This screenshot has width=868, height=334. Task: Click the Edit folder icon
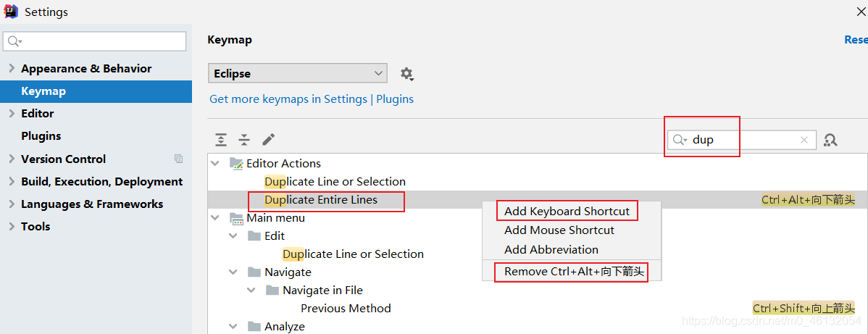tap(254, 236)
